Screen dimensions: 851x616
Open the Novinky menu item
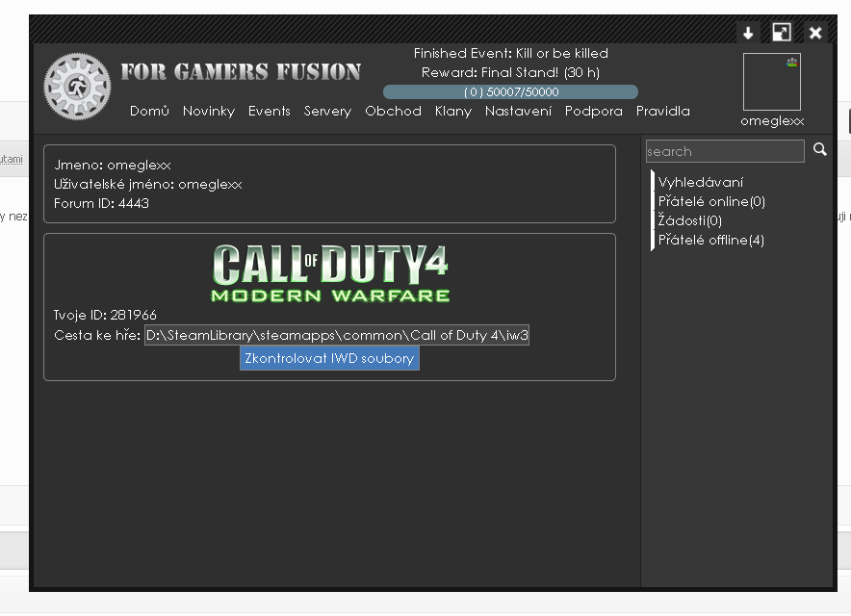click(x=208, y=111)
